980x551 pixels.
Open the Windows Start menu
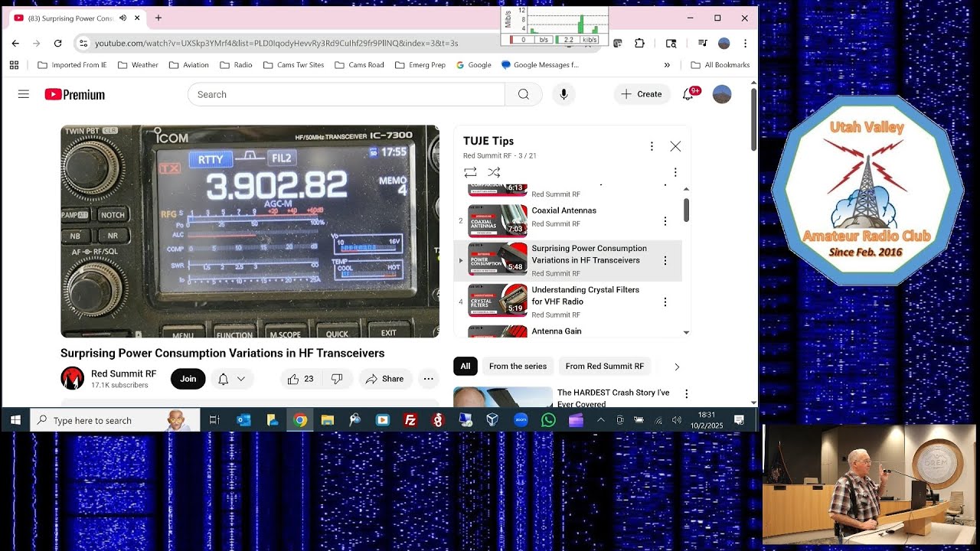(x=15, y=420)
